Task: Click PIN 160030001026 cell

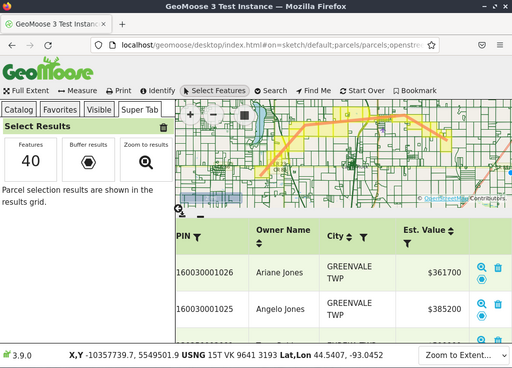Action: click(212, 273)
